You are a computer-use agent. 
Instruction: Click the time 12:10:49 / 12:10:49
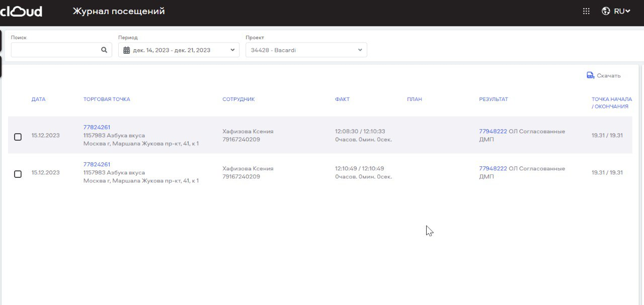pyautogui.click(x=360, y=168)
